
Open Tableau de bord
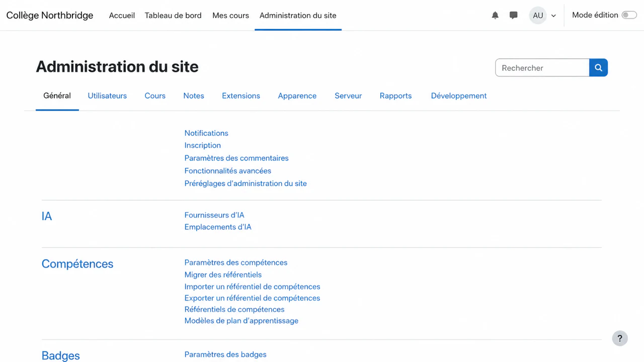(x=173, y=16)
